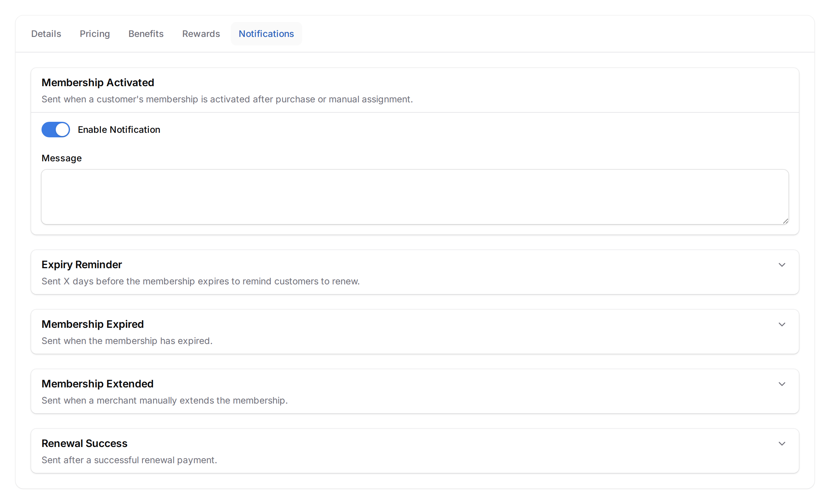Viewport: 830px width, 504px height.
Task: Expand the Membership Expired chevron
Action: click(x=782, y=324)
